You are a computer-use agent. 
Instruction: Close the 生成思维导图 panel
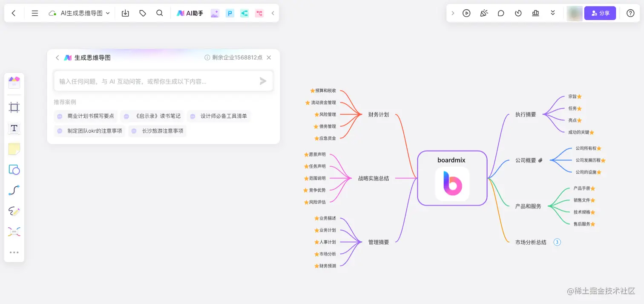click(x=269, y=58)
